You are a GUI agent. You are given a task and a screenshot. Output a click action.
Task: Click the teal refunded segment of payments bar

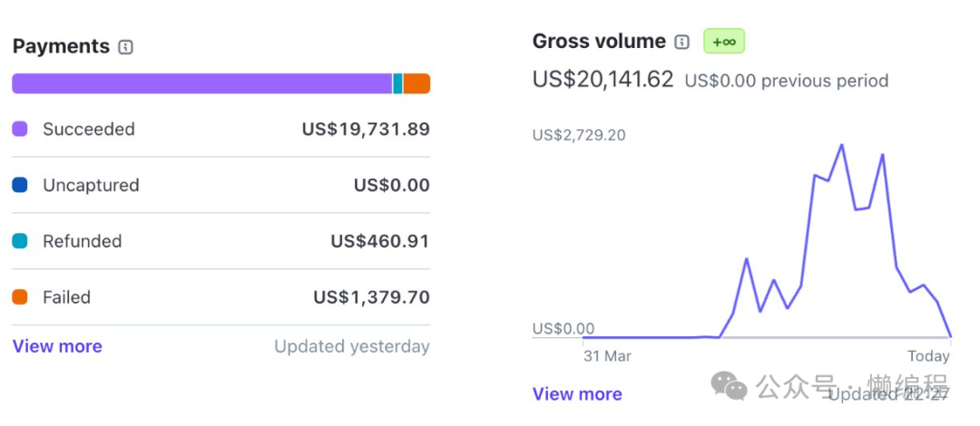click(397, 84)
